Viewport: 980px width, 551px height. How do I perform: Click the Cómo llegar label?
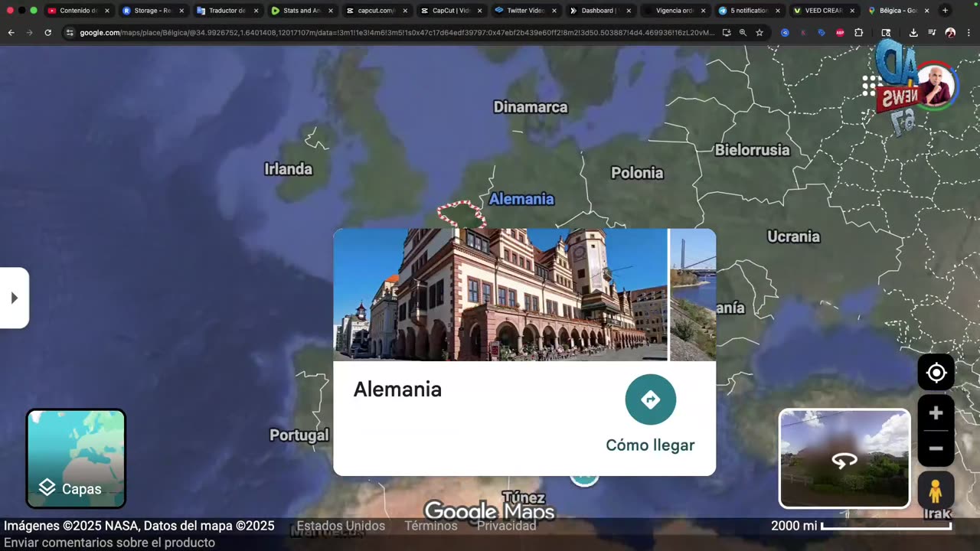click(x=650, y=445)
